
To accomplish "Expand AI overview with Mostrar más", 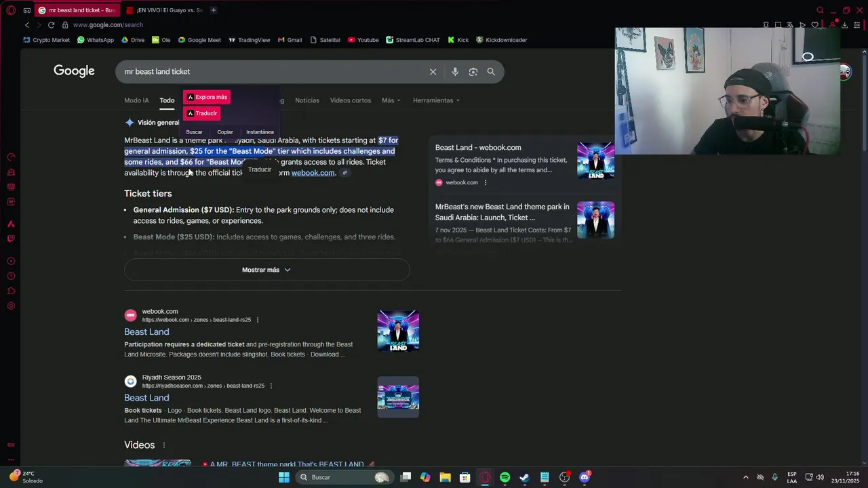I will [267, 270].
